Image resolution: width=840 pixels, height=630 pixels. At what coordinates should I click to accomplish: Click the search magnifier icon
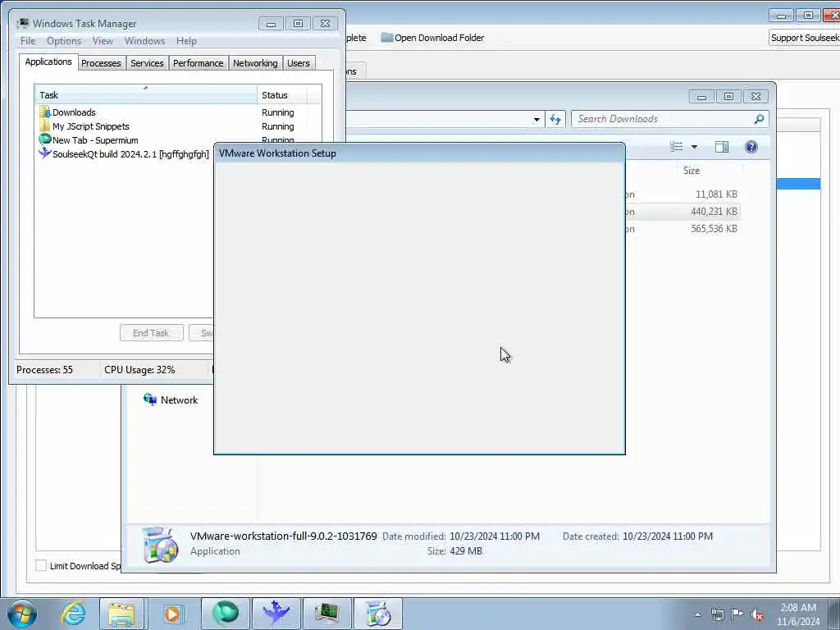759,119
